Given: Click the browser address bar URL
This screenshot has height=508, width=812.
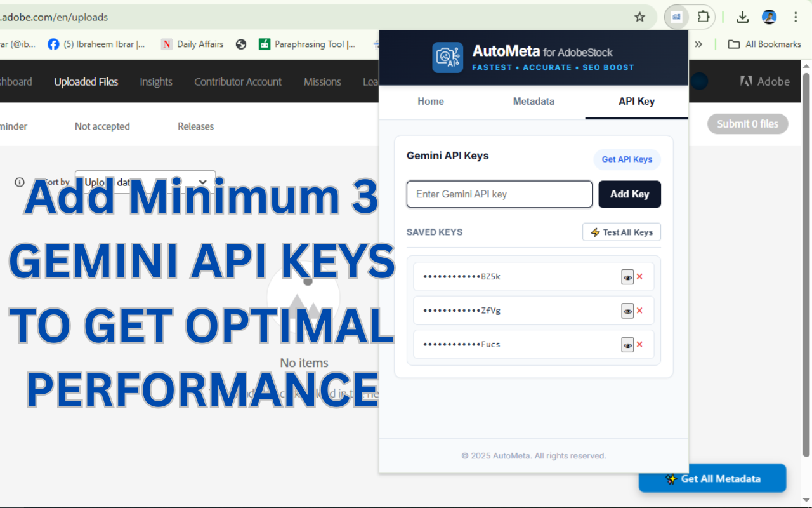Looking at the screenshot, I should coord(54,17).
